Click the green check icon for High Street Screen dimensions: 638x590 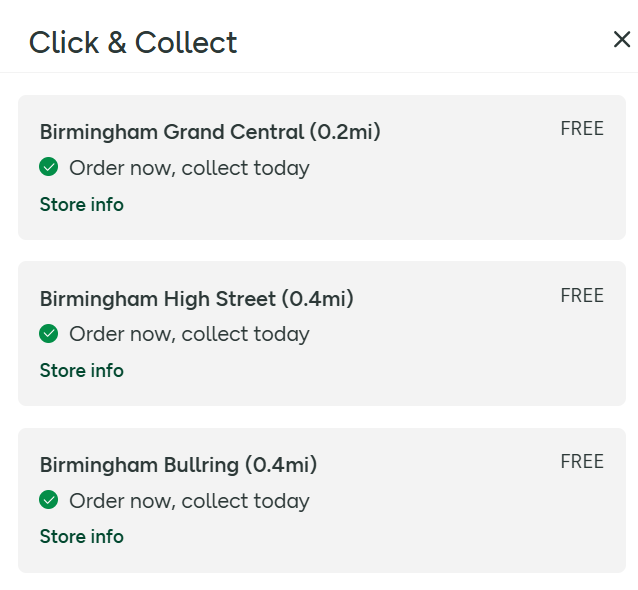click(x=49, y=333)
